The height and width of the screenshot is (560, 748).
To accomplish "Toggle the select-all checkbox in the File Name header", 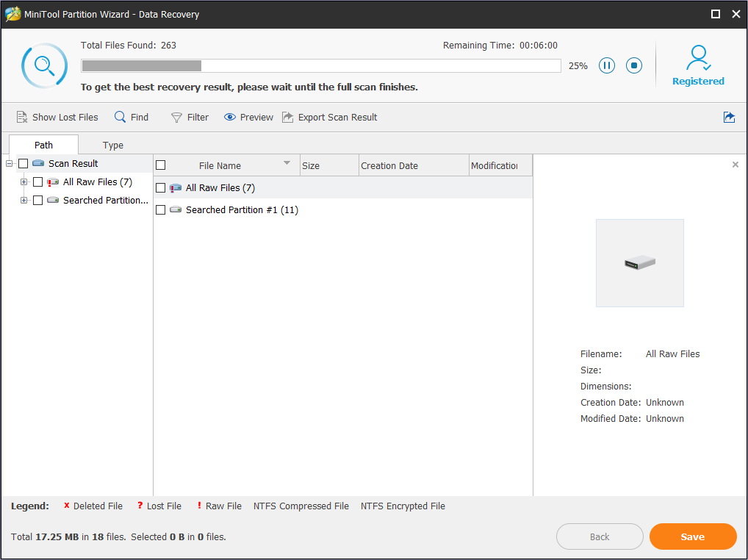I will coord(161,165).
